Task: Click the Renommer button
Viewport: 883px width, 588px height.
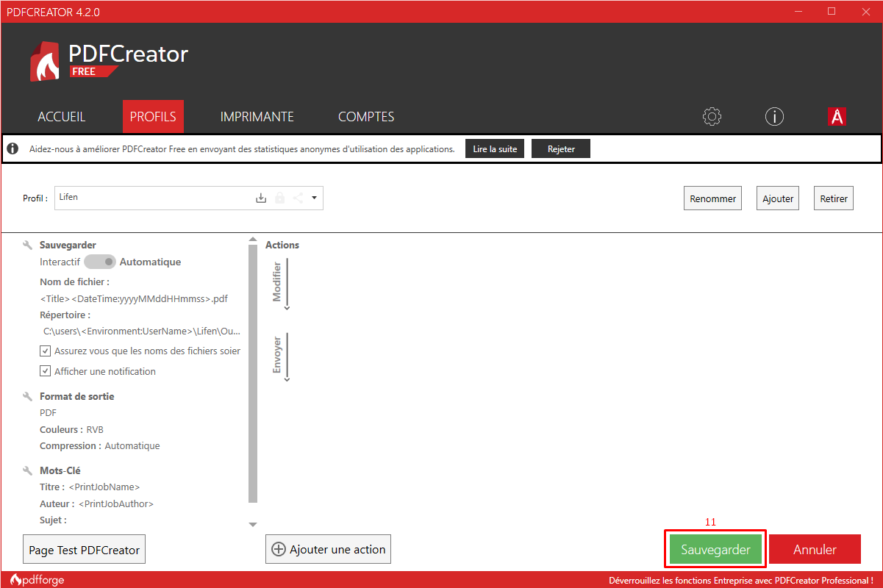Action: pos(713,198)
